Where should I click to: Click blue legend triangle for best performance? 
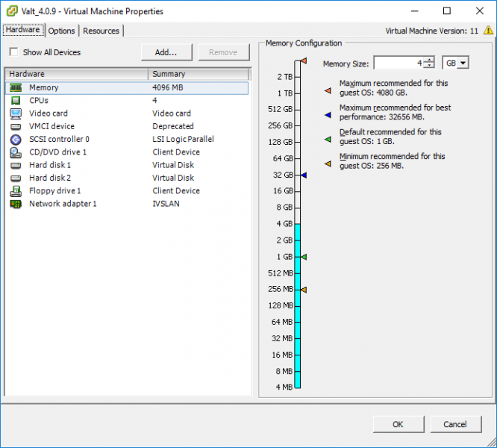[328, 115]
